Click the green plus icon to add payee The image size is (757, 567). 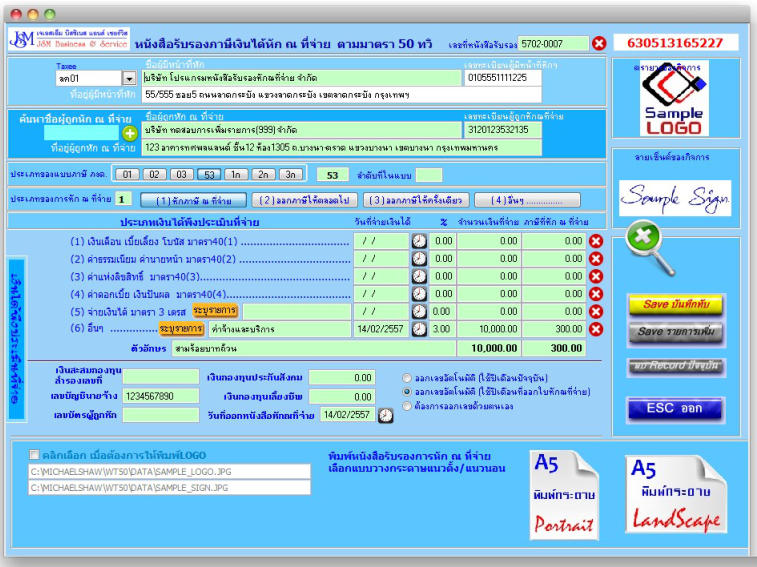(x=129, y=133)
